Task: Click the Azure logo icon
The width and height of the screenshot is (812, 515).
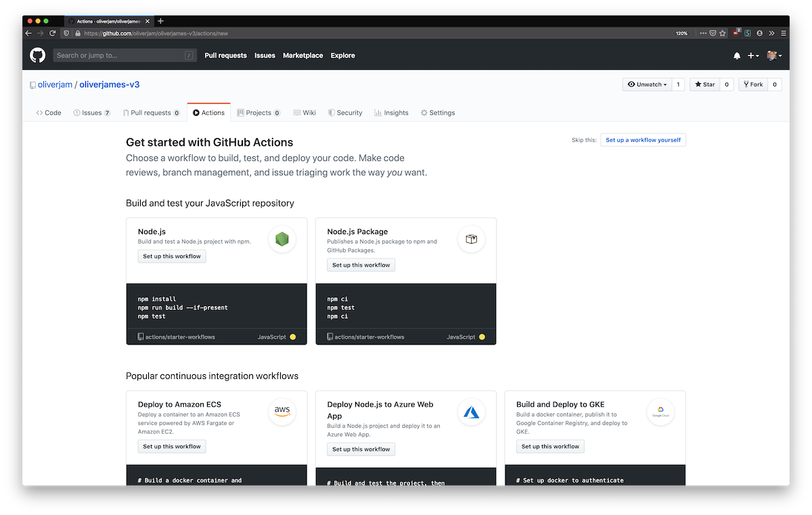Action: tap(471, 411)
